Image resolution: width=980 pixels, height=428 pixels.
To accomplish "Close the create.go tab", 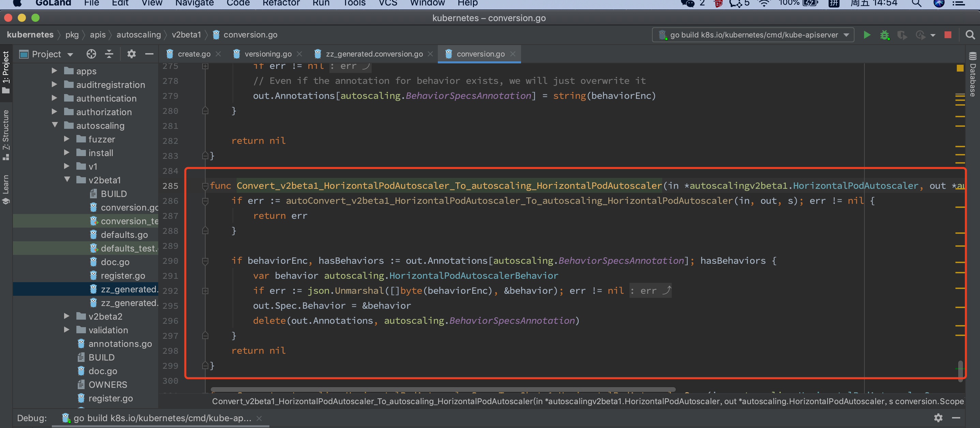I will (x=218, y=54).
